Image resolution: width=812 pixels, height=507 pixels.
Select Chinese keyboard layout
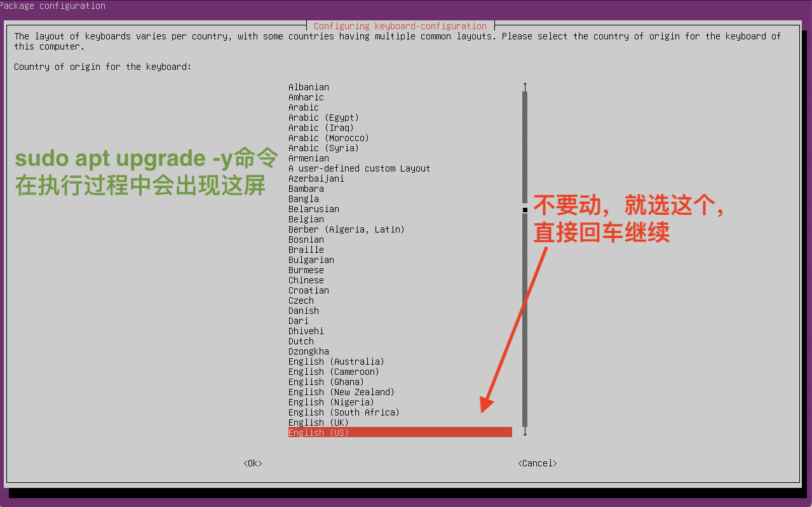click(x=306, y=280)
